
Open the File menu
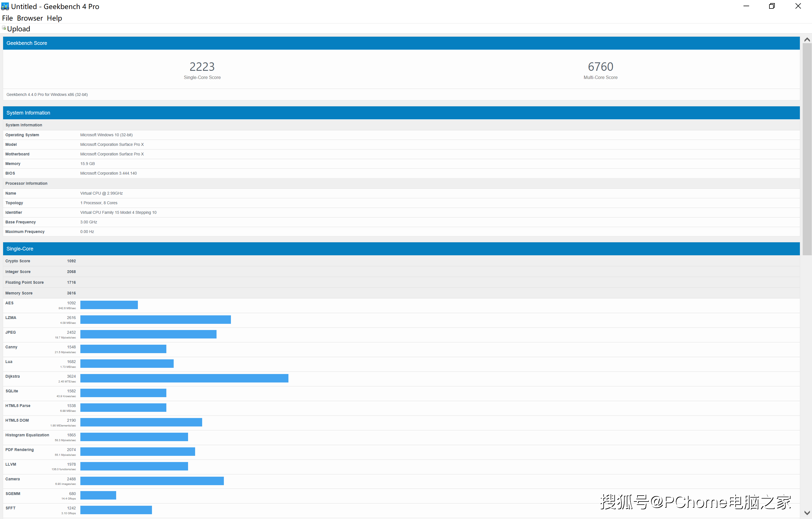click(7, 18)
